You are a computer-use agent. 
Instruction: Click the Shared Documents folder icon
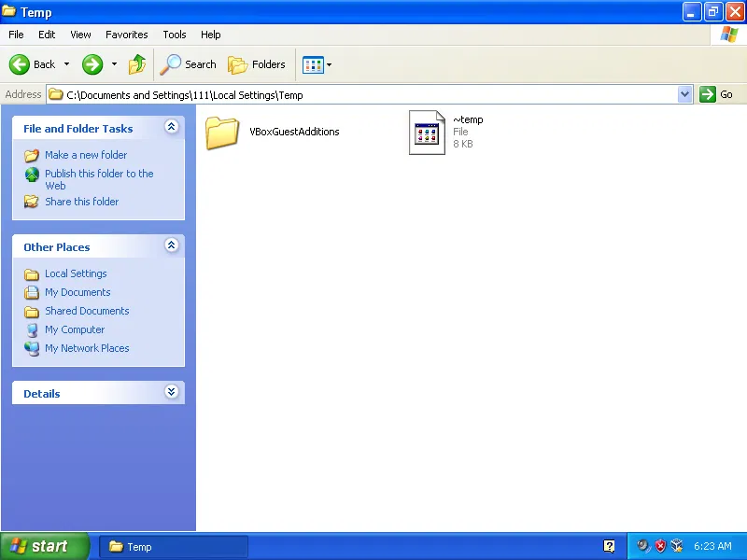32,312
